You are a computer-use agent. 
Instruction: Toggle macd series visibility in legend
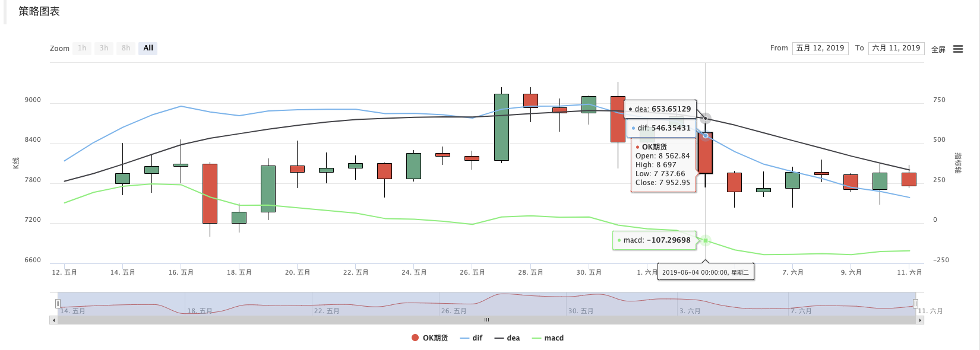tap(548, 338)
